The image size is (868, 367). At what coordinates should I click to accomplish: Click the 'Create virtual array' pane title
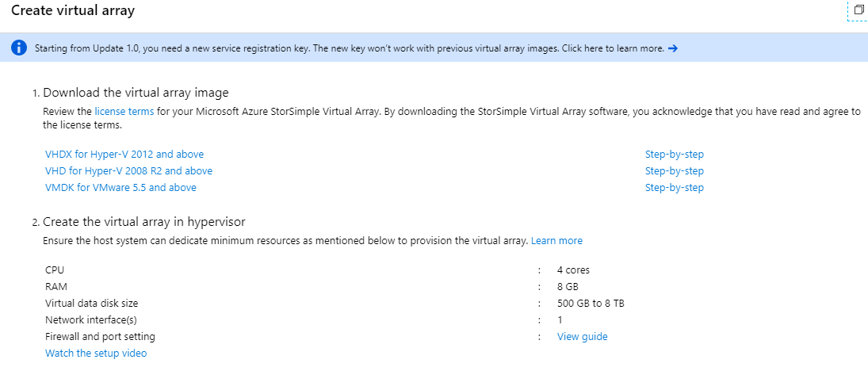click(73, 10)
